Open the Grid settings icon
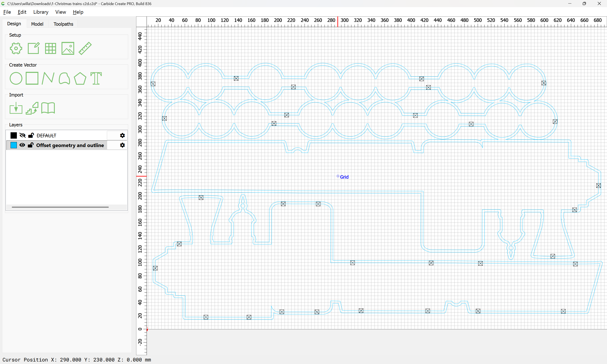 [x=51, y=48]
